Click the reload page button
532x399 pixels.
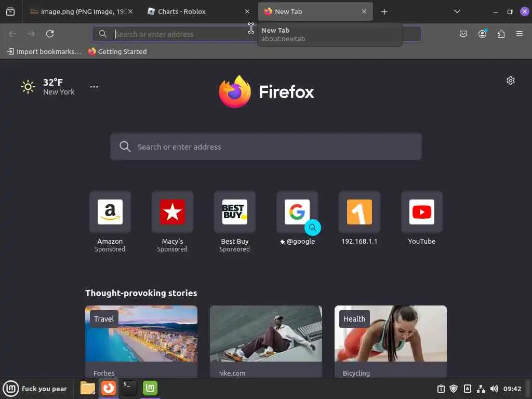pyautogui.click(x=50, y=34)
